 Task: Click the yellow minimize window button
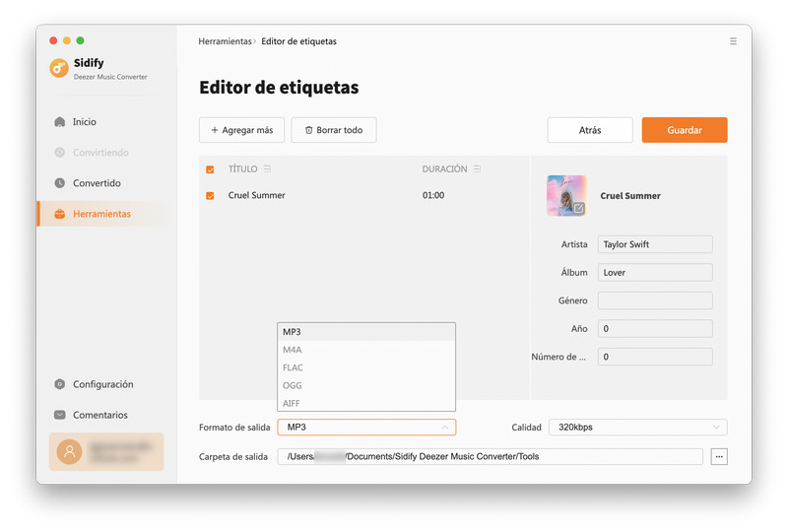(x=67, y=40)
